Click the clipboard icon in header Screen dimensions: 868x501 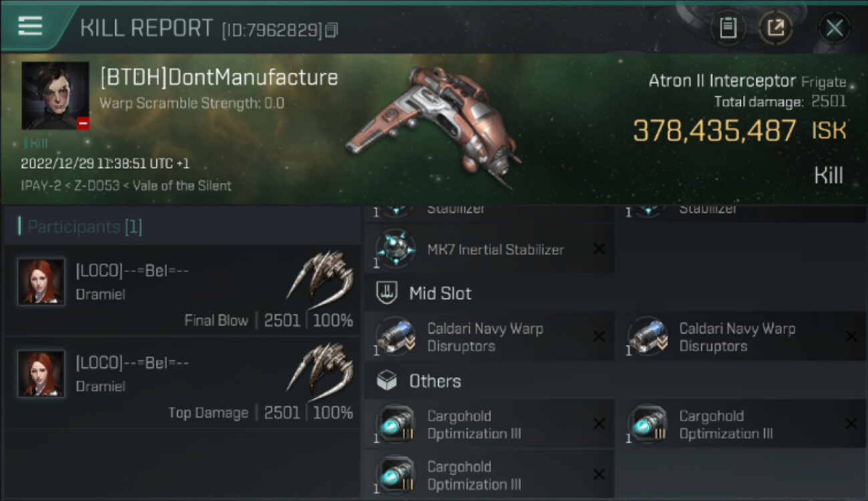coord(728,28)
